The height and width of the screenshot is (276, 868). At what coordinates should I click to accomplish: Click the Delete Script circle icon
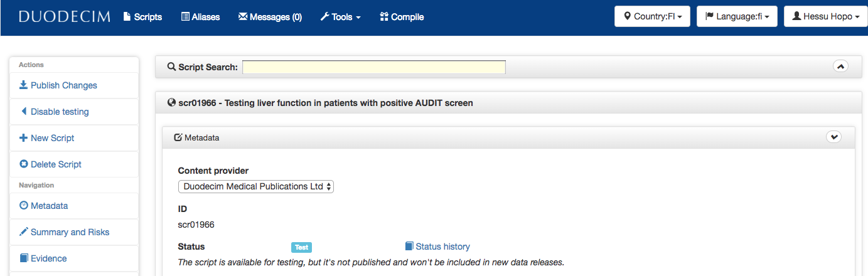coord(24,164)
